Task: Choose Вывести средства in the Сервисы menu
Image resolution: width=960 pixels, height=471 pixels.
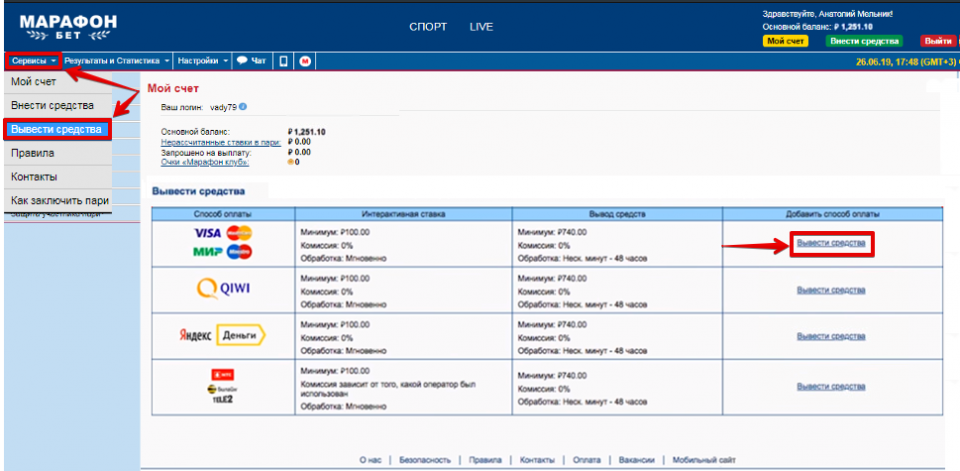Action: point(58,129)
